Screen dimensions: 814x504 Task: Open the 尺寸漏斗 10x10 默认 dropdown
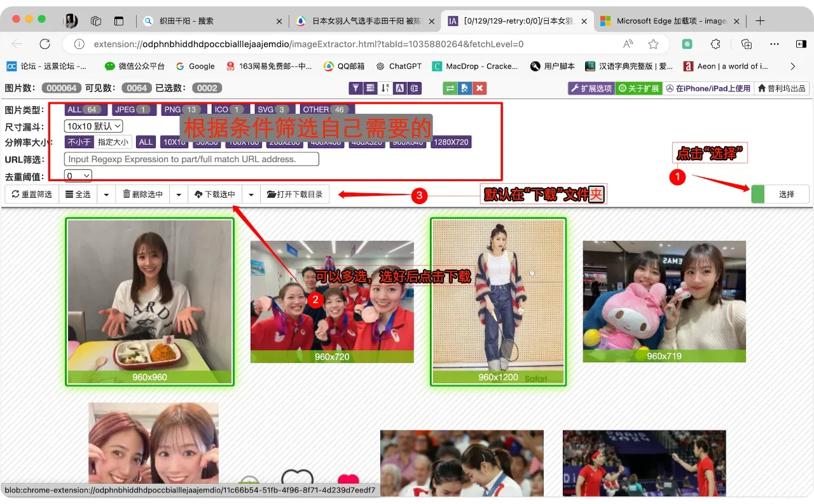(93, 126)
